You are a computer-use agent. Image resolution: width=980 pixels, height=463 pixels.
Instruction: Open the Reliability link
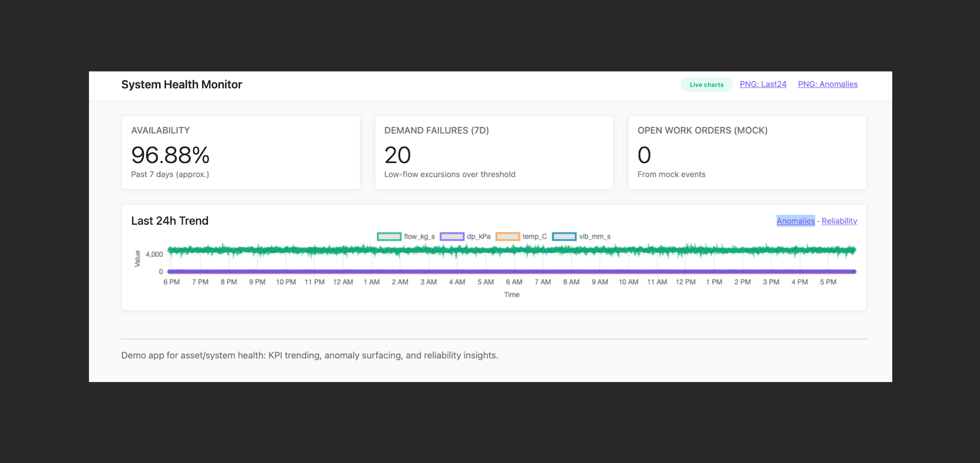[839, 221]
